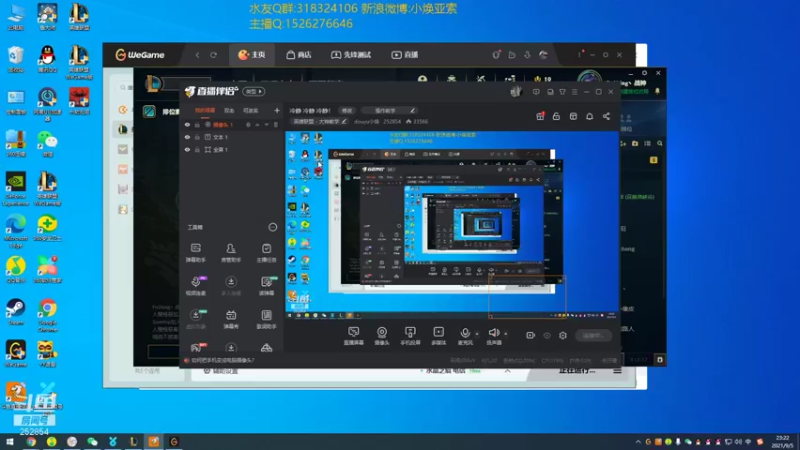The width and height of the screenshot is (800, 450).
Task: Select the 文本 1 layer row
Action: point(231,137)
